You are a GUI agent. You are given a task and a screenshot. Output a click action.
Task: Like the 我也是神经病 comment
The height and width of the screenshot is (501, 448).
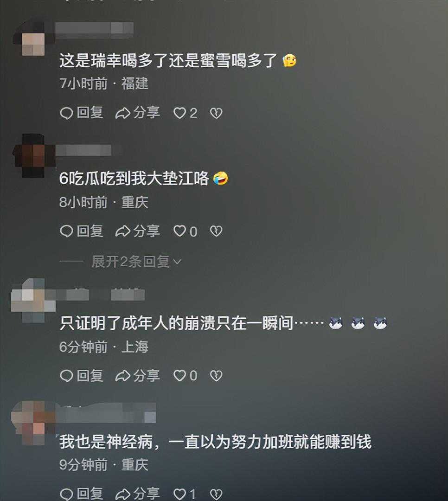click(185, 494)
